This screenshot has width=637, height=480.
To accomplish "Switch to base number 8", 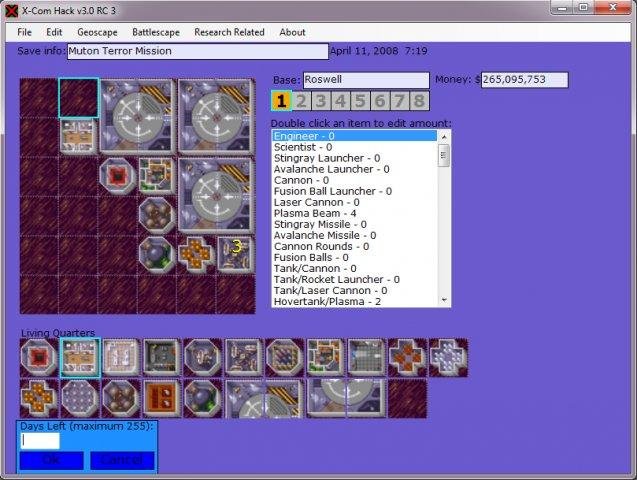I will pyautogui.click(x=419, y=101).
